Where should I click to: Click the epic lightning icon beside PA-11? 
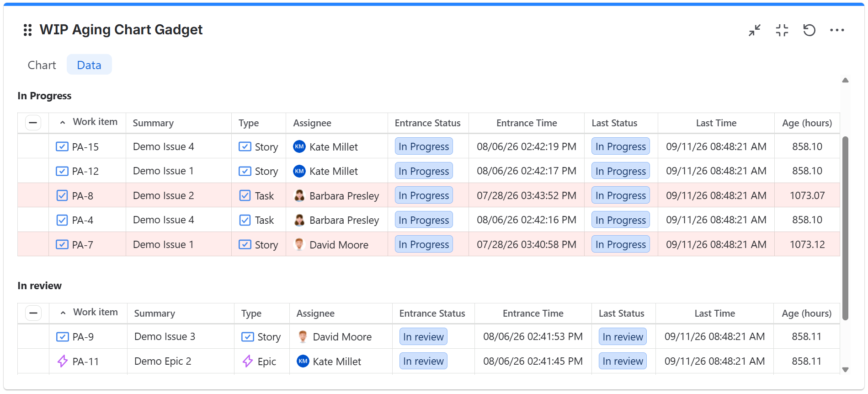[x=63, y=361]
